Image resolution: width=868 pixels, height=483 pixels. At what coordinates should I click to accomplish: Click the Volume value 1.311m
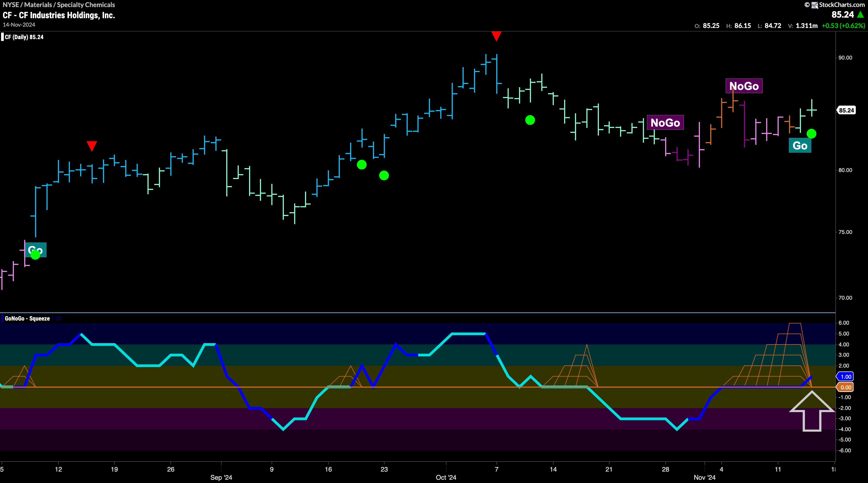[x=807, y=26]
